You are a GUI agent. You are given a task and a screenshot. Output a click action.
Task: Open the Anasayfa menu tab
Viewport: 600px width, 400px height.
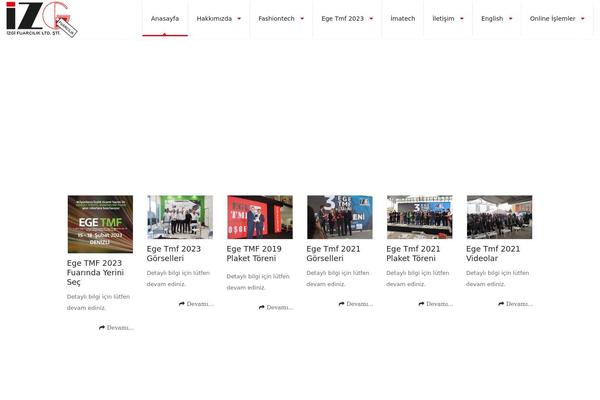point(165,18)
